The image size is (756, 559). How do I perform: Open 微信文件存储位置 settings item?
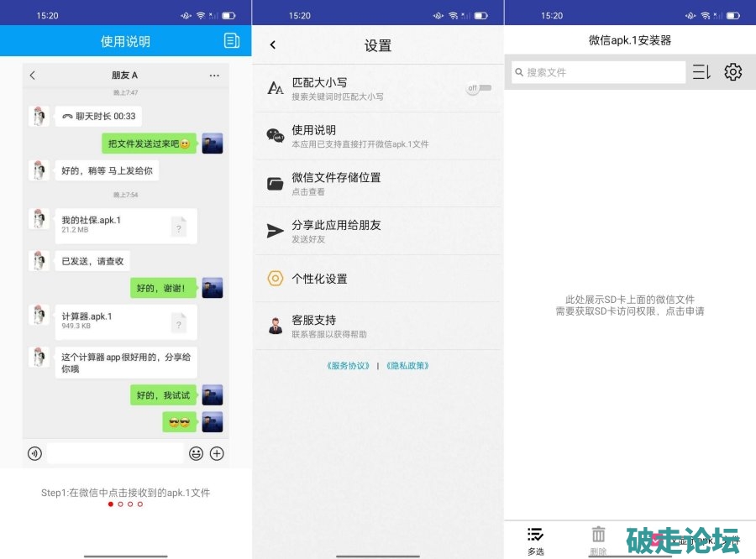click(376, 184)
